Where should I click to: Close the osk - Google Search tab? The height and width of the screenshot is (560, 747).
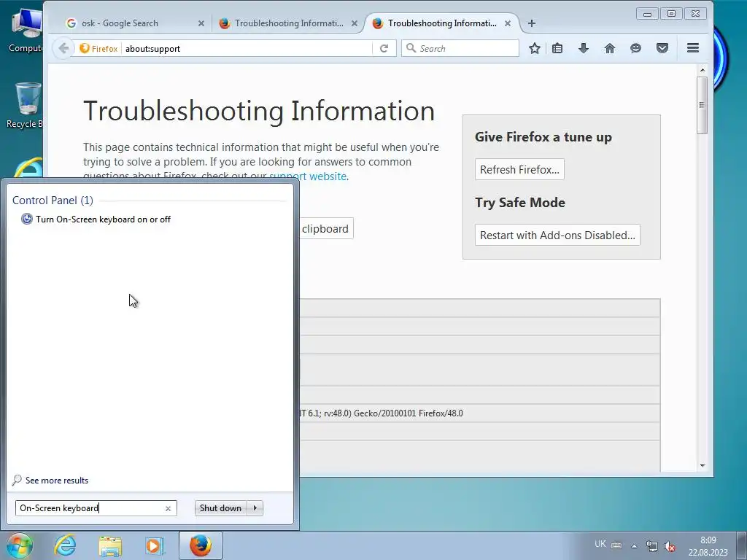(201, 23)
